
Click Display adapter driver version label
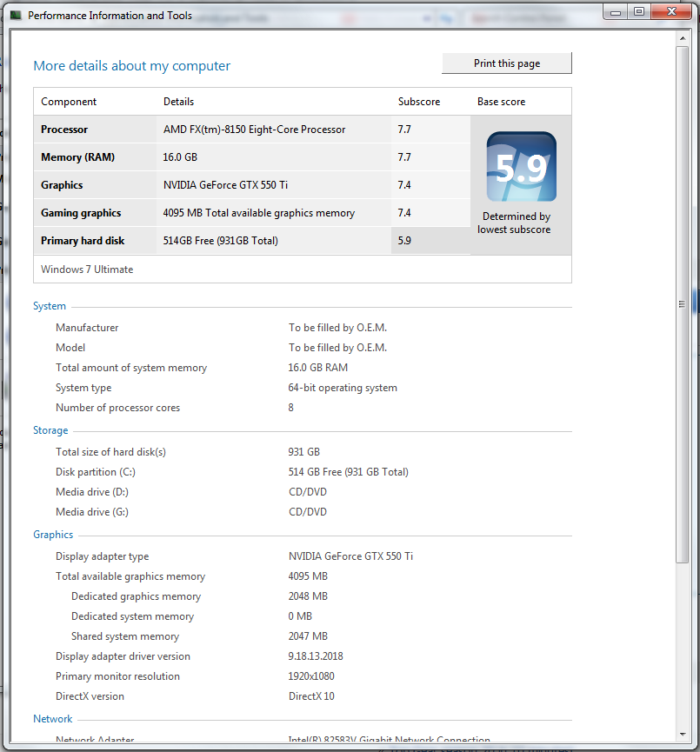coord(123,656)
